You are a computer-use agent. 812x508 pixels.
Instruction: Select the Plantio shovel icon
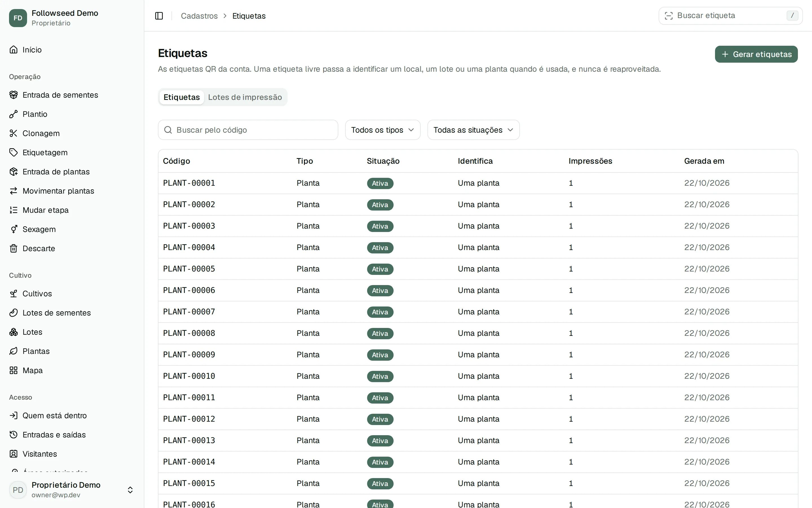click(x=14, y=114)
